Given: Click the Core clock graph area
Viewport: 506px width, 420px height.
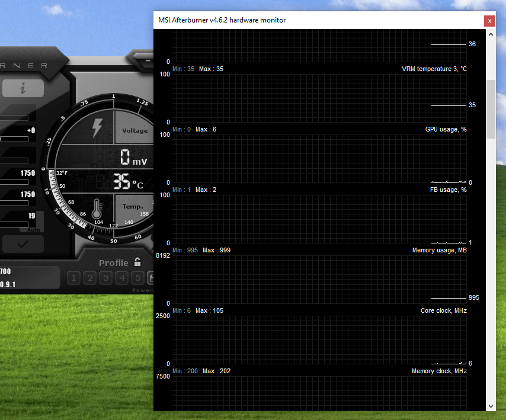Looking at the screenshot, I should [x=319, y=339].
